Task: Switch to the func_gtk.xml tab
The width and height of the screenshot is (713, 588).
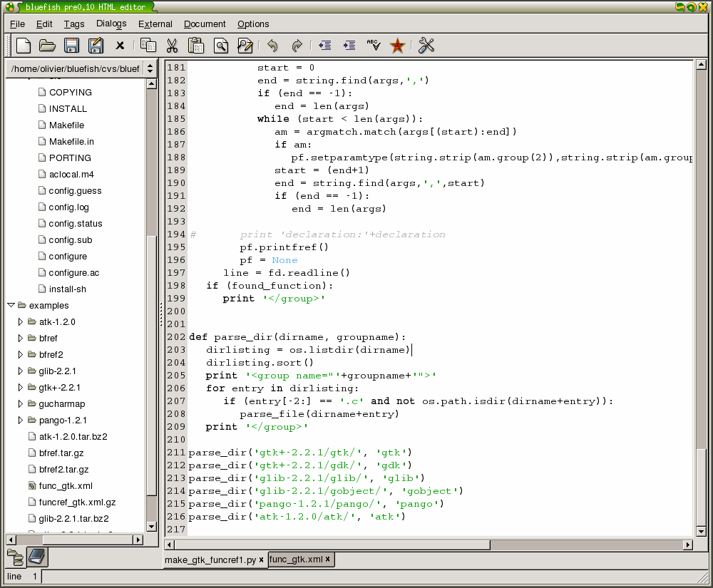Action: 297,559
